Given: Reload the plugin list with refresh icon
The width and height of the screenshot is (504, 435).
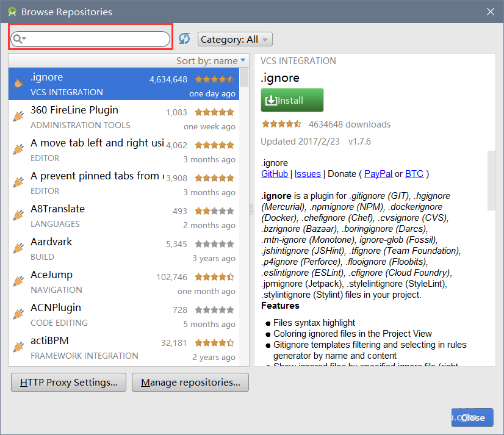Looking at the screenshot, I should click(184, 39).
